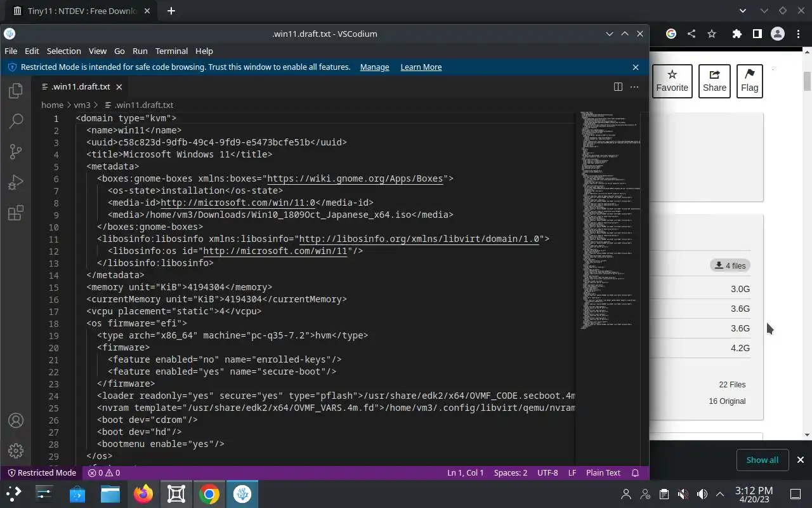This screenshot has height=508, width=812.
Task: Split the editor to the right
Action: 618,87
